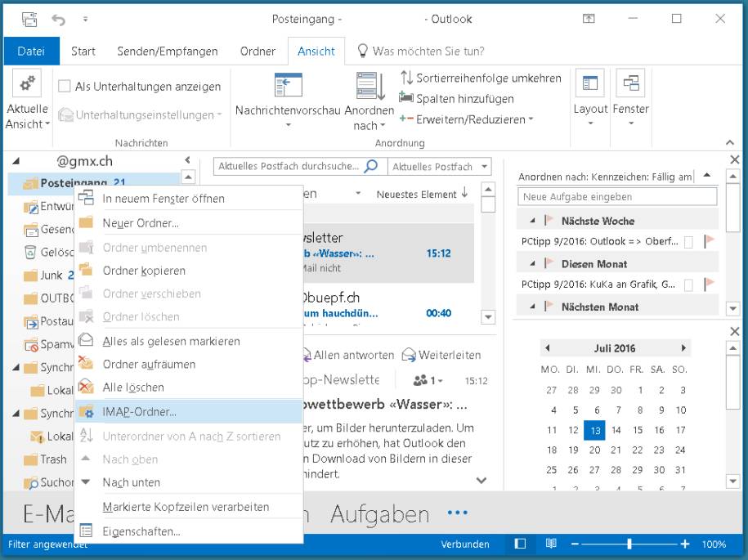Switch to the Start tab
Viewport: 748px width, 560px height.
click(x=83, y=51)
